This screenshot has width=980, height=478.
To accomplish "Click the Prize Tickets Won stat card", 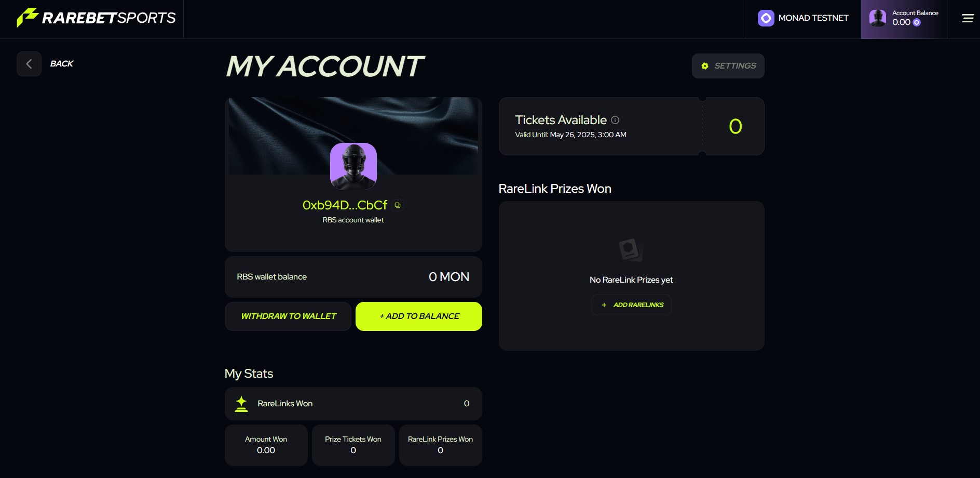I will (353, 445).
